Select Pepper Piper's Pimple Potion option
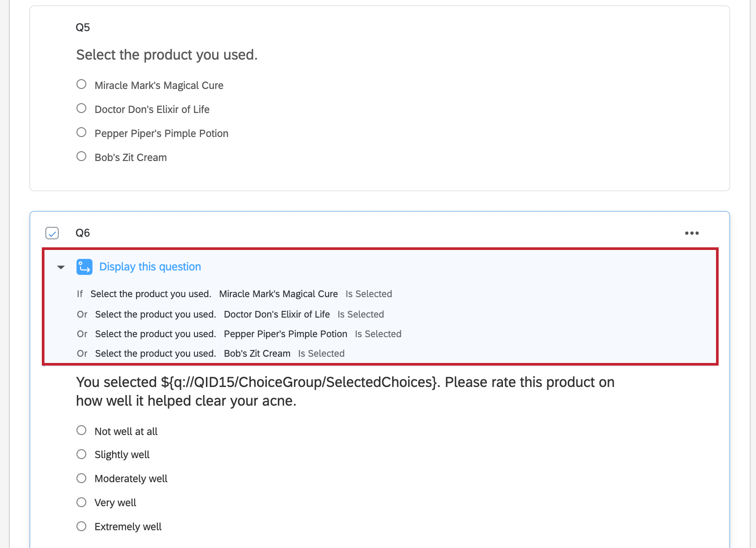 [x=81, y=132]
